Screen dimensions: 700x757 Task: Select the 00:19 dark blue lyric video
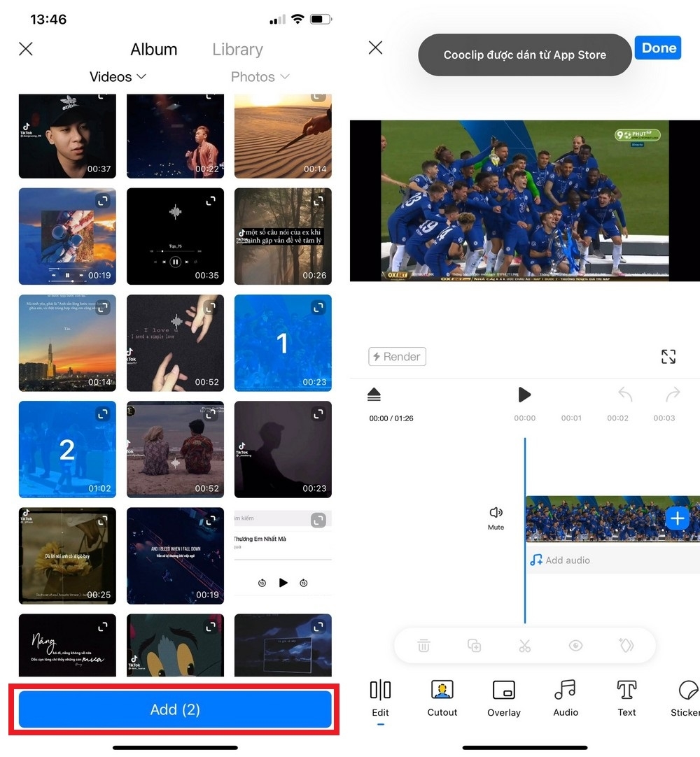[176, 556]
